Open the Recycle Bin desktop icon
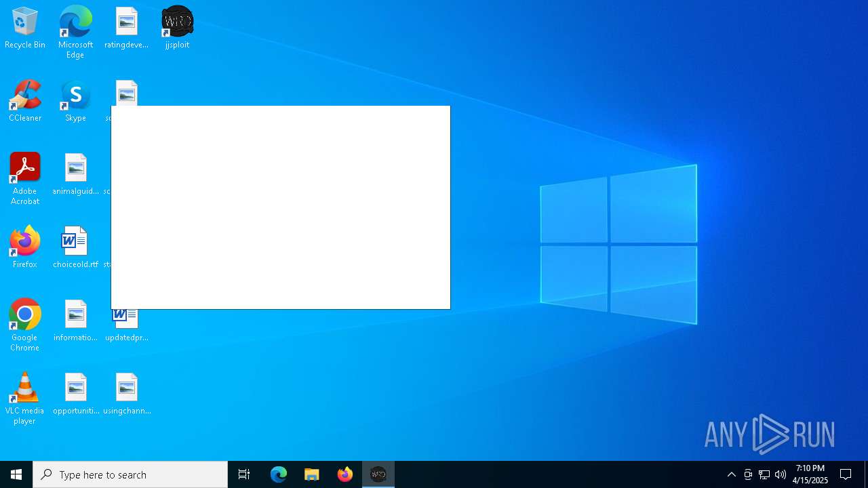 pos(25,28)
